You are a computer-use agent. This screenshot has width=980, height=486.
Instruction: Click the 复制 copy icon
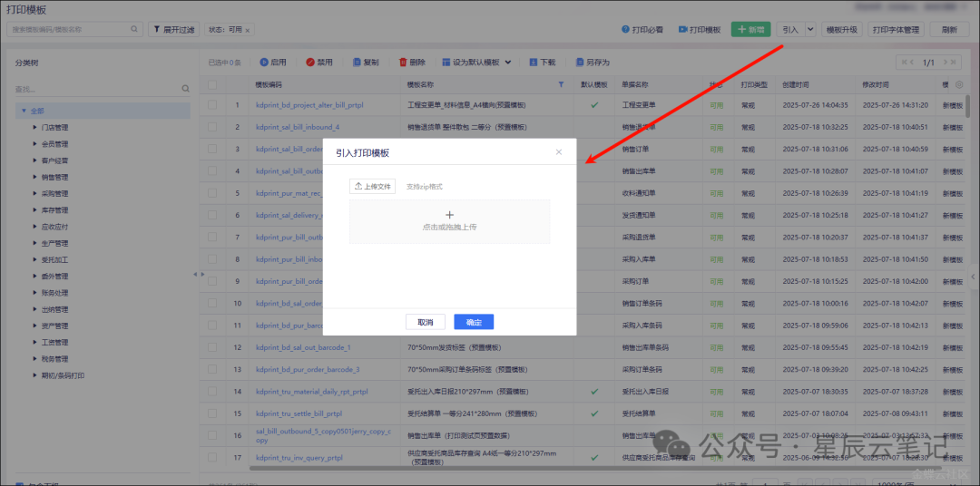coord(357,63)
